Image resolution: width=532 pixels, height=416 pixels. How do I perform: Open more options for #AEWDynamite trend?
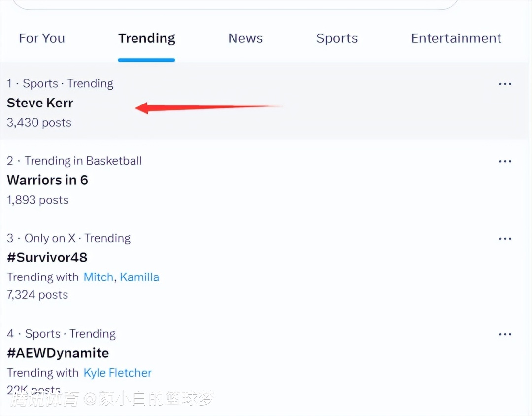pos(505,335)
